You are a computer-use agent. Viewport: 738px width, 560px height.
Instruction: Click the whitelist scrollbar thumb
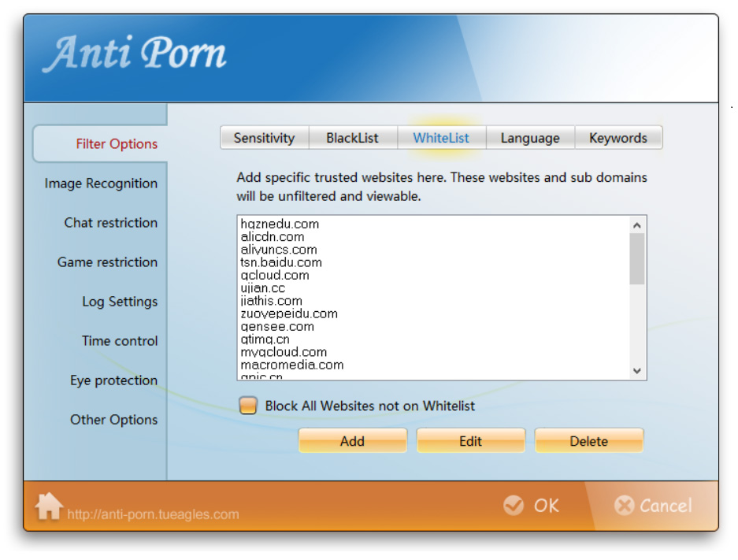637,258
